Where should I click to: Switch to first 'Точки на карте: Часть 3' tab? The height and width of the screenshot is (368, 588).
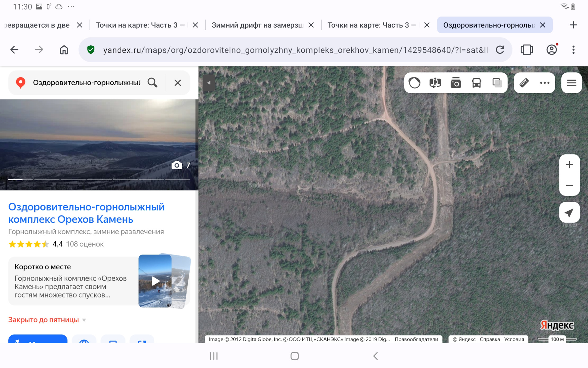tap(140, 25)
